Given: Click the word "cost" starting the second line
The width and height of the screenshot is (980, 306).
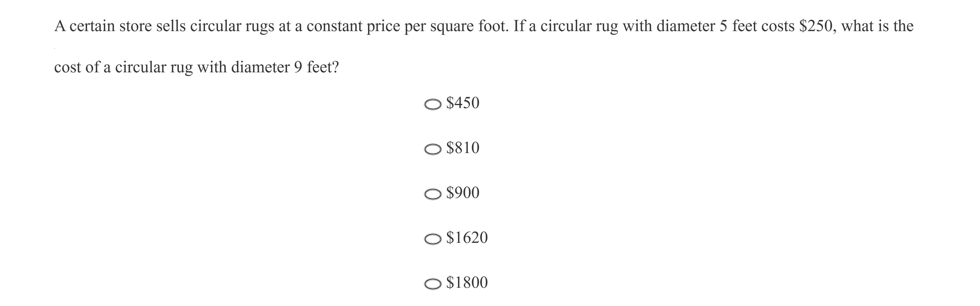Looking at the screenshot, I should tap(67, 67).
